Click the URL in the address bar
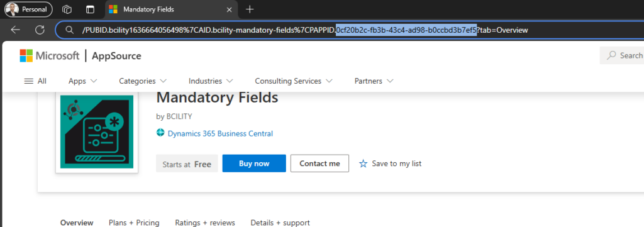The width and height of the screenshot is (644, 227). (x=305, y=30)
